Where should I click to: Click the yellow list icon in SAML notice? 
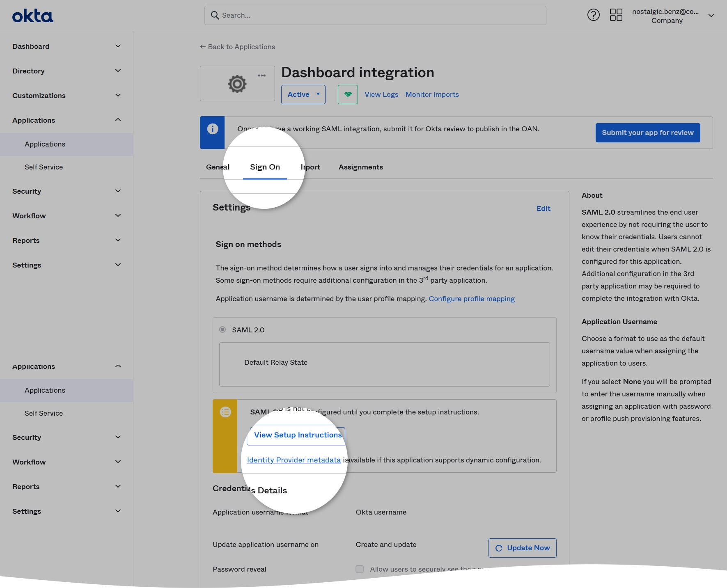coord(225,412)
